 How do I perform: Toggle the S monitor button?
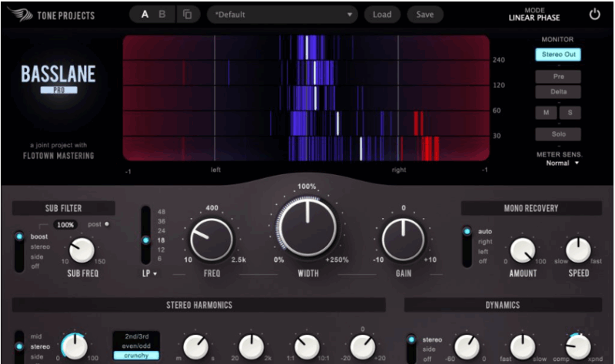pos(570,112)
